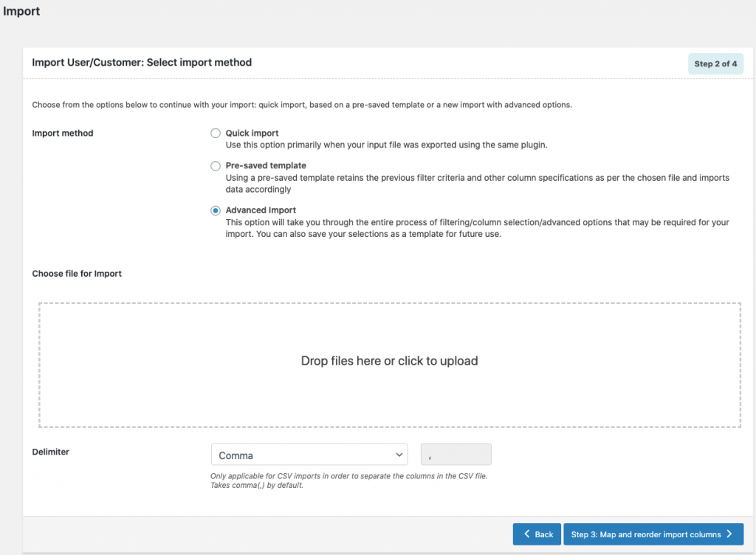756x555 pixels.
Task: Click the Import page title
Action: tap(21, 11)
